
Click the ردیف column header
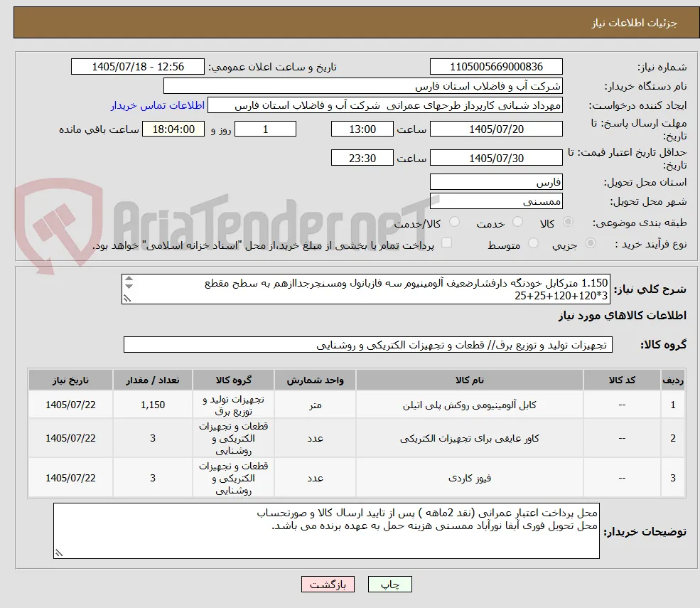click(x=673, y=380)
